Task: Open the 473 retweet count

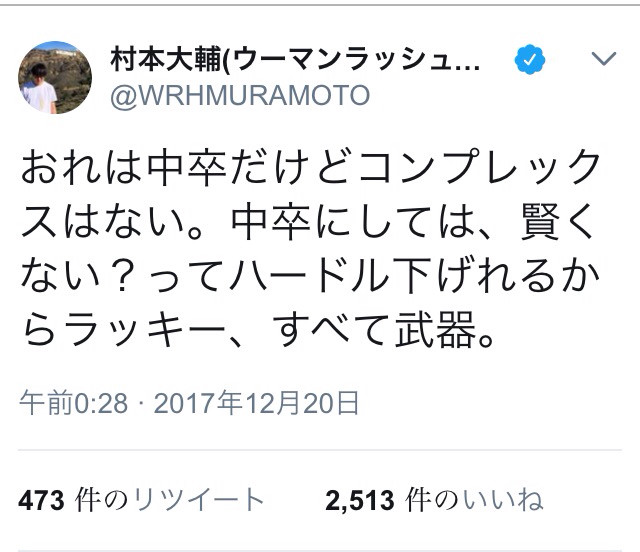Action: 41,501
